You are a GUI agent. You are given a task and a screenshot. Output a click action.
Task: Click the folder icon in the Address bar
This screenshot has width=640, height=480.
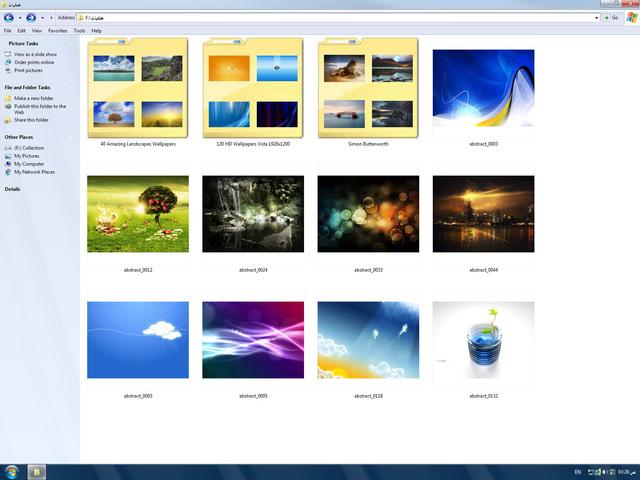coord(81,18)
